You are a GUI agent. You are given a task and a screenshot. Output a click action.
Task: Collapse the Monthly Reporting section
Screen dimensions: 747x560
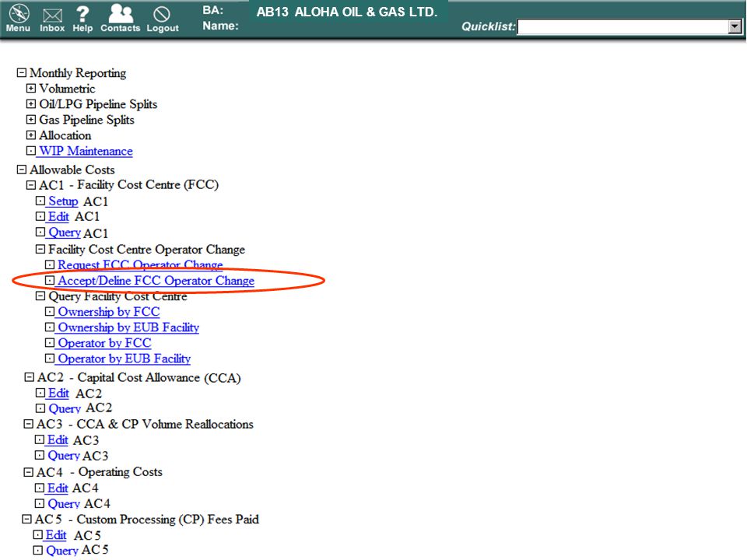coord(22,73)
